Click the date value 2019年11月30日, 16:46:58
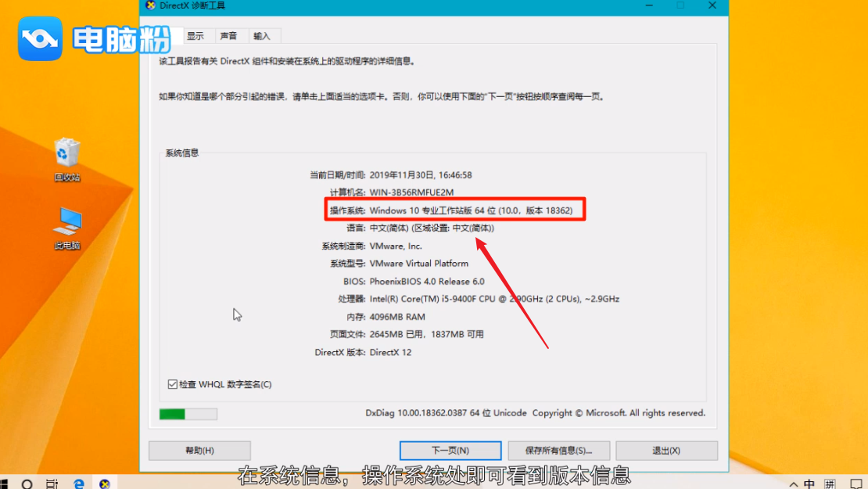Viewport: 868px width, 489px height. [x=421, y=175]
